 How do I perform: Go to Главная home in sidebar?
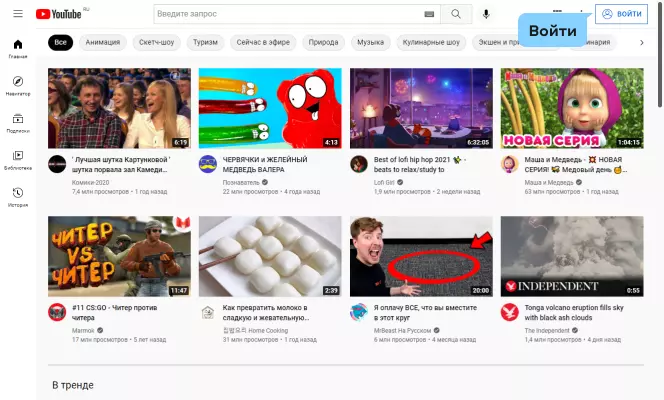point(18,49)
